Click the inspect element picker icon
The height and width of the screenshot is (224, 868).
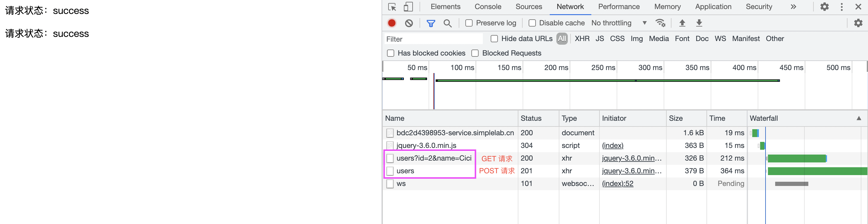[392, 7]
